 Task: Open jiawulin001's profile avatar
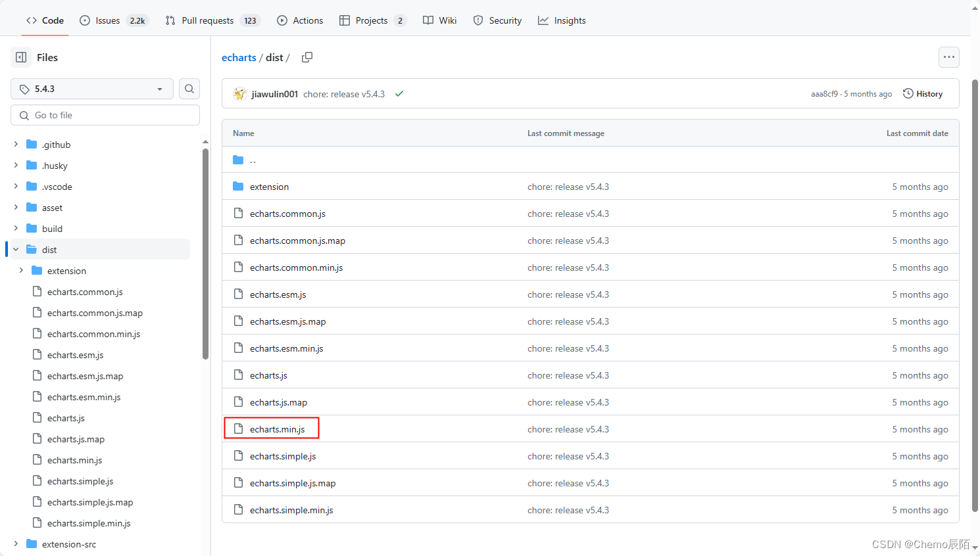pos(239,93)
